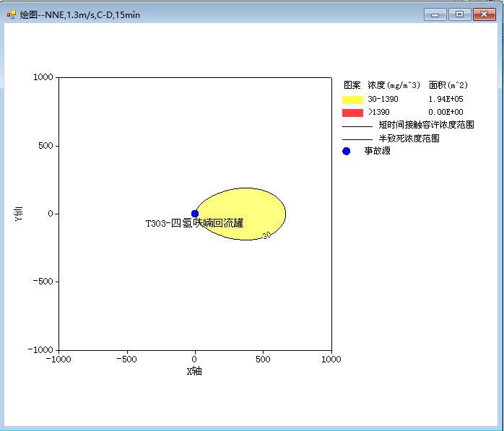Click the blue 事故源 dot on the plot

(195, 214)
